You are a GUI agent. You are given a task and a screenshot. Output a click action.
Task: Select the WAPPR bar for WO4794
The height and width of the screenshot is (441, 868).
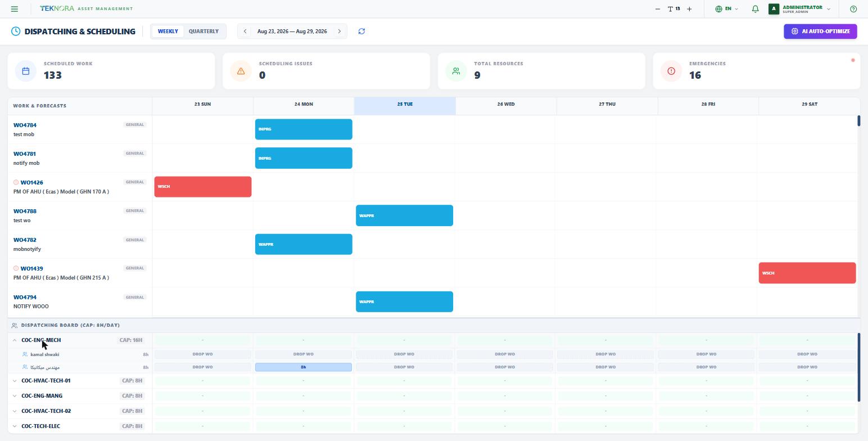[x=404, y=301]
